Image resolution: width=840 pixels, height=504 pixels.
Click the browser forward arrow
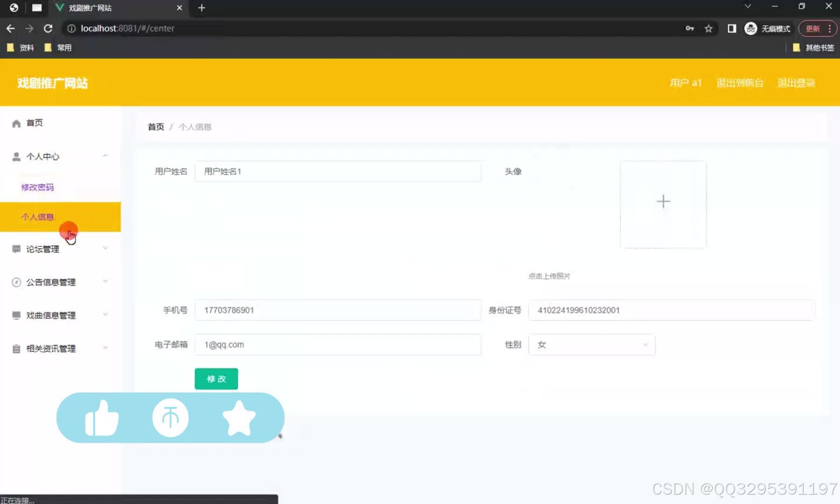[29, 28]
